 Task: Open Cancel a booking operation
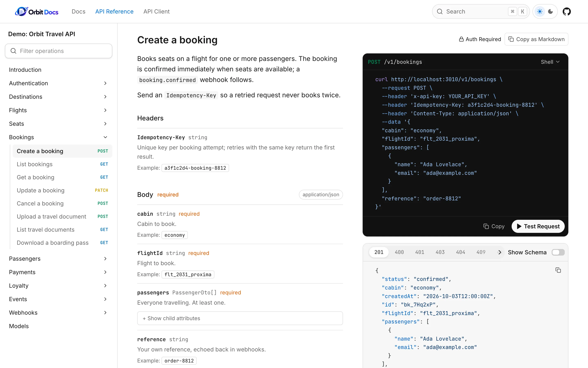click(62, 203)
